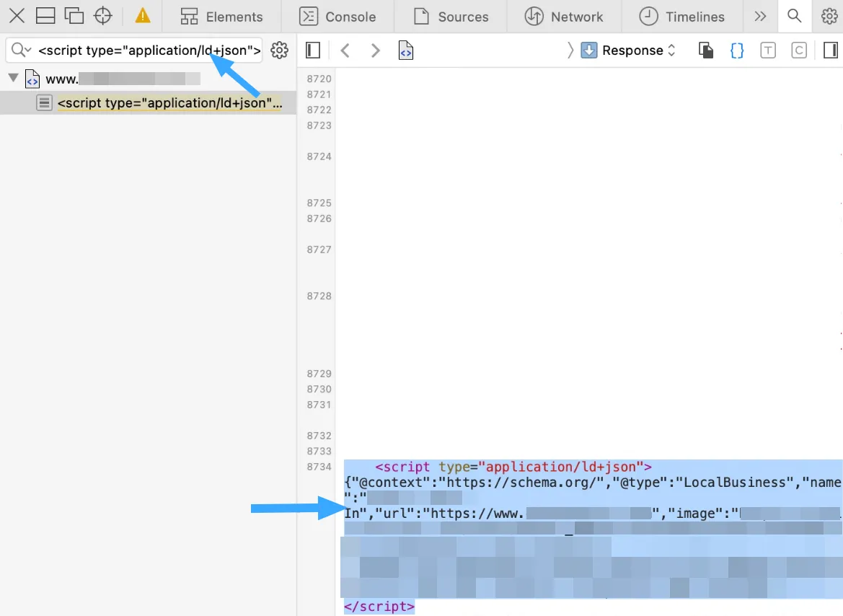Select the Search tab magnifier icon
The height and width of the screenshot is (616, 843).
(794, 16)
